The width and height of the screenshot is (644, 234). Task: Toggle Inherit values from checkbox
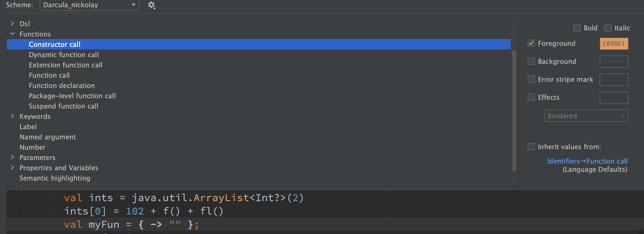click(531, 147)
